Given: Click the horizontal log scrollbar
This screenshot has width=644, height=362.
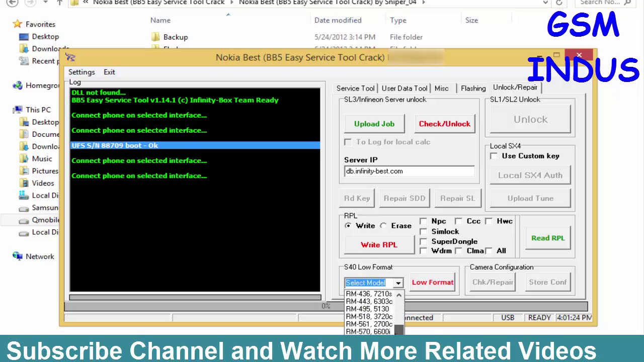Looking at the screenshot, I should click(195, 297).
